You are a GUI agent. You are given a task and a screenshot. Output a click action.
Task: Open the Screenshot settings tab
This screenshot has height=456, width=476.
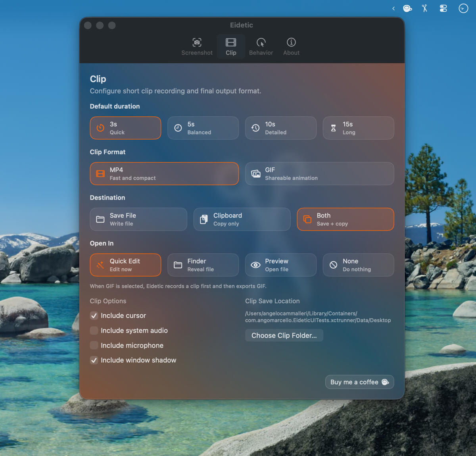coord(197,47)
